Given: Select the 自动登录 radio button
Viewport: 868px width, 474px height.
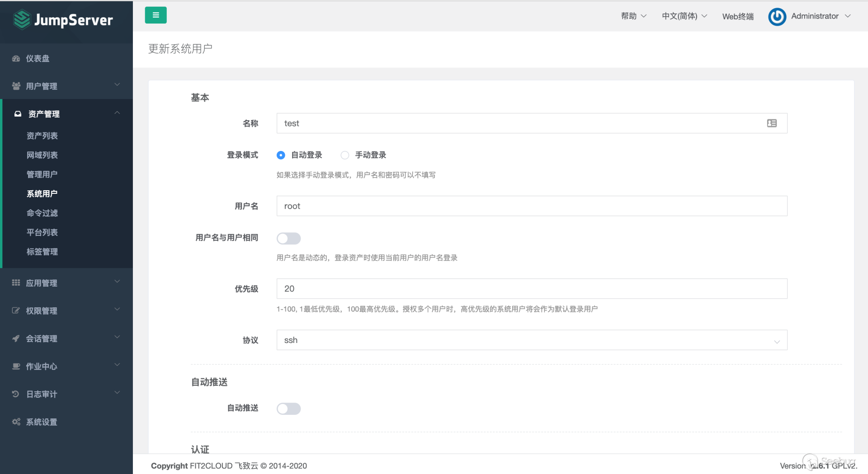Looking at the screenshot, I should click(x=281, y=155).
